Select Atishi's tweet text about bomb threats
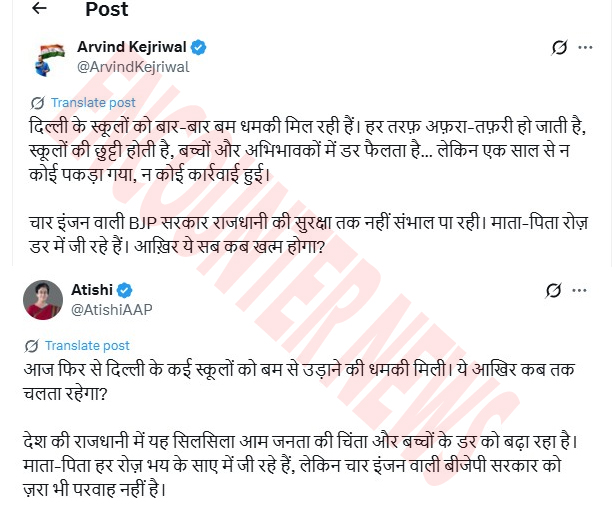This screenshot has width=613, height=510. coord(301,429)
